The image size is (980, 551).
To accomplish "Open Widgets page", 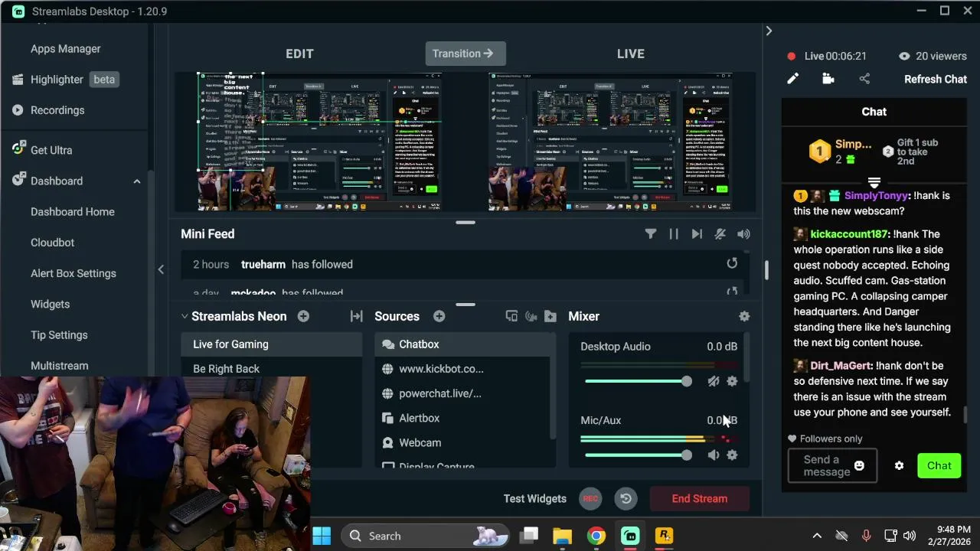I will [x=50, y=304].
